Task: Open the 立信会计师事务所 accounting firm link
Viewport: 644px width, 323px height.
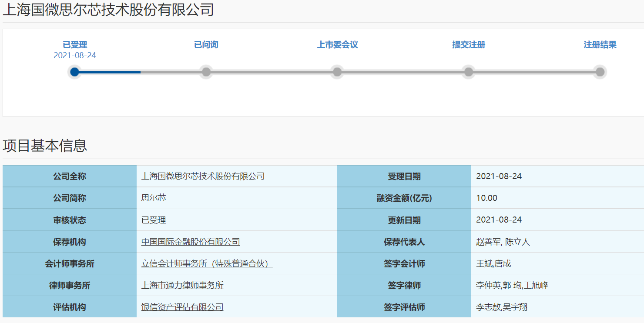Action: point(207,263)
